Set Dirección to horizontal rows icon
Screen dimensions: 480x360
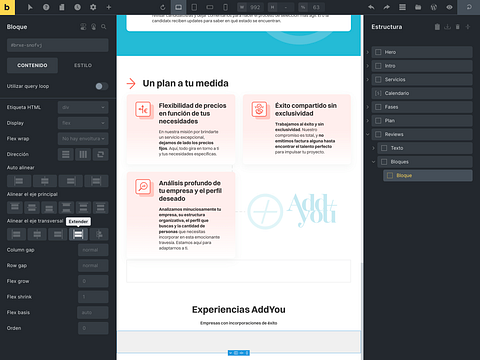66,154
